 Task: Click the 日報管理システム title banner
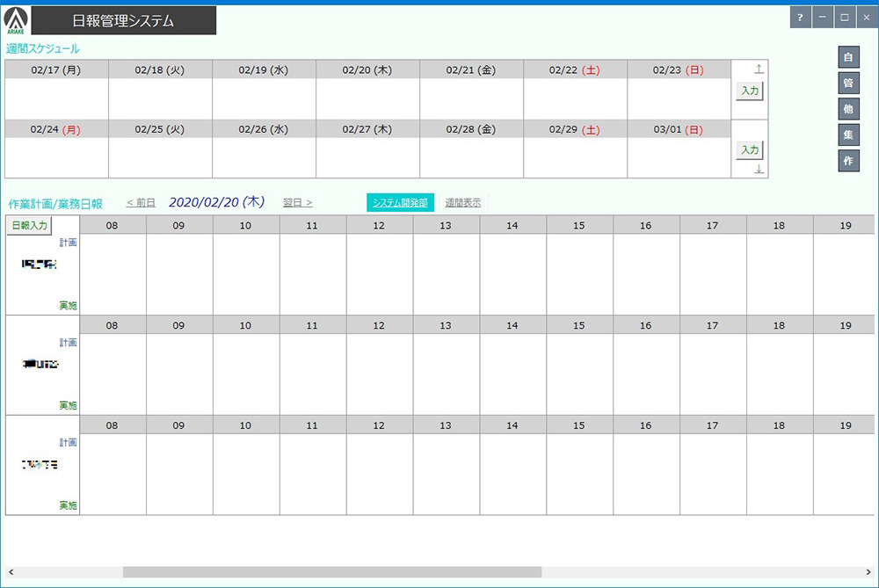(x=123, y=21)
